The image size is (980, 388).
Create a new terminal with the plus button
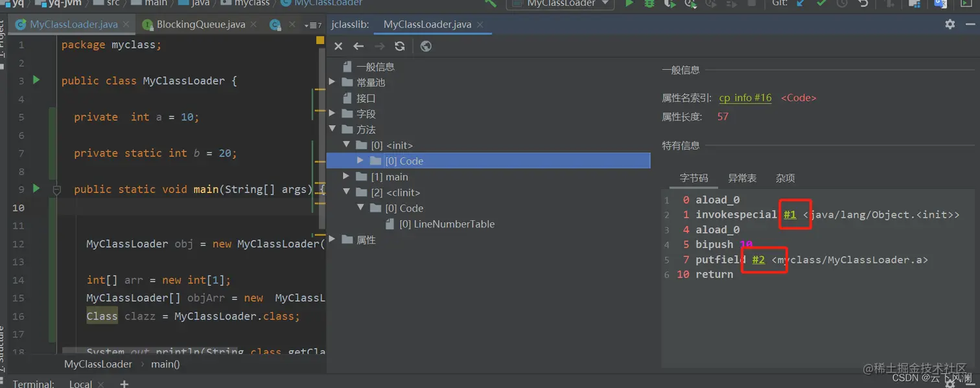pyautogui.click(x=124, y=383)
